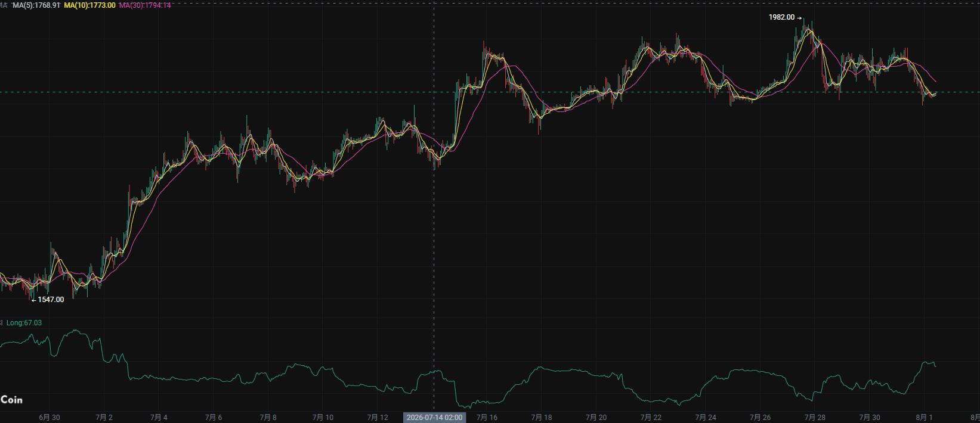Click the 7月 4 date on time axis
The height and width of the screenshot is (423, 980).
159,418
